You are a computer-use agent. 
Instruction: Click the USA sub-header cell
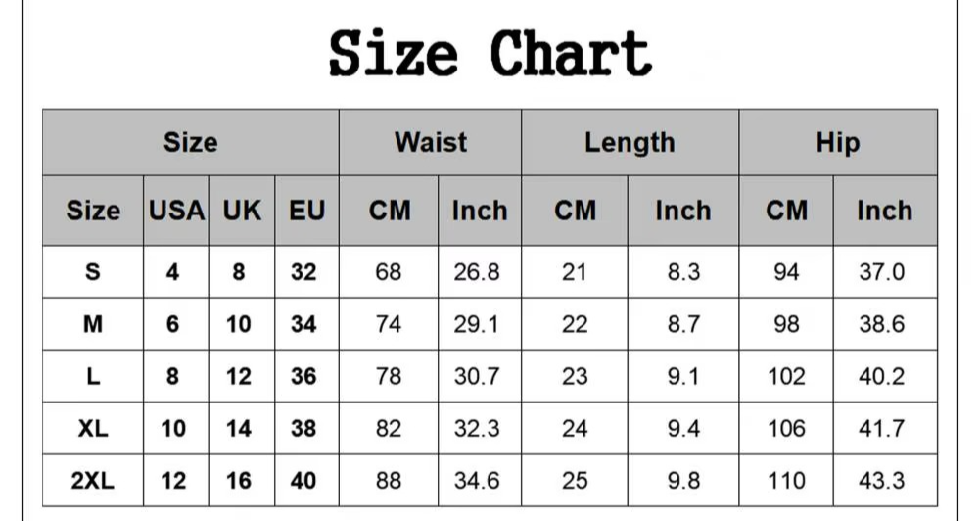[176, 211]
